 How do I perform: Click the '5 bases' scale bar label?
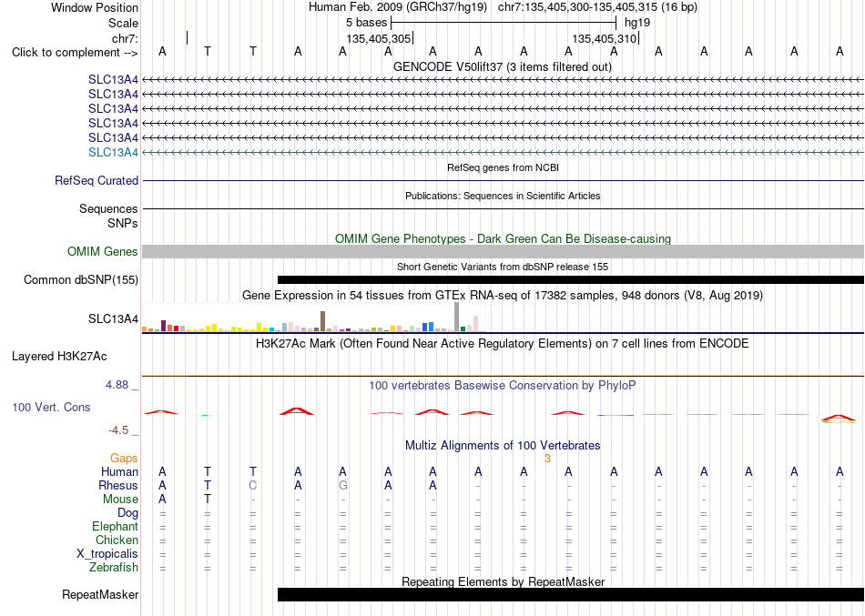pos(366,23)
